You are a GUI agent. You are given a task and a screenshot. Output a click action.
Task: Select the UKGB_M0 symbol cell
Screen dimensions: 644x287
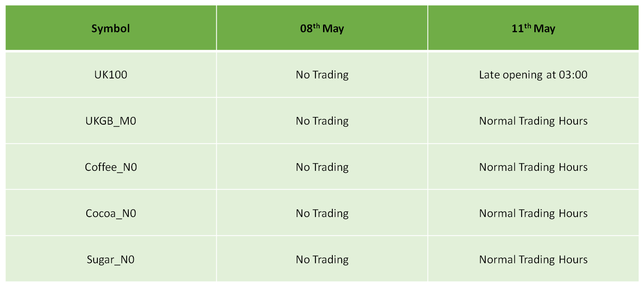(x=111, y=121)
